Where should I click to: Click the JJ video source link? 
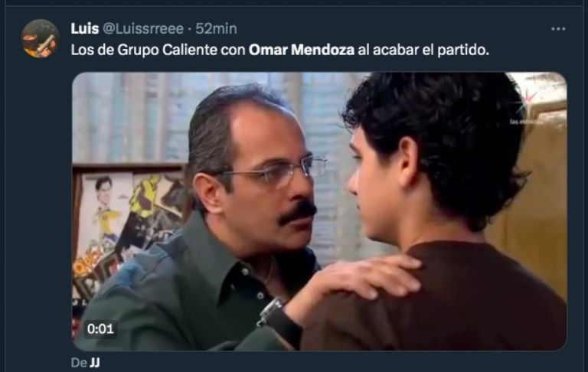coord(95,363)
